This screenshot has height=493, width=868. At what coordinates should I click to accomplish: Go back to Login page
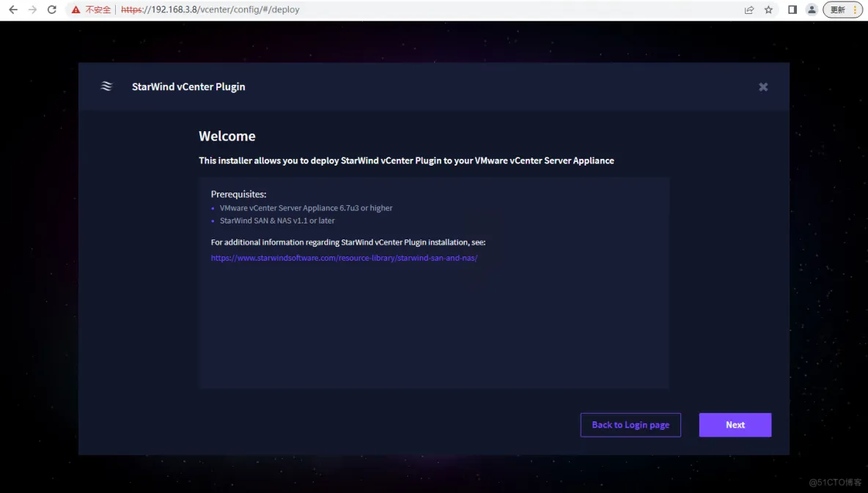[630, 425]
